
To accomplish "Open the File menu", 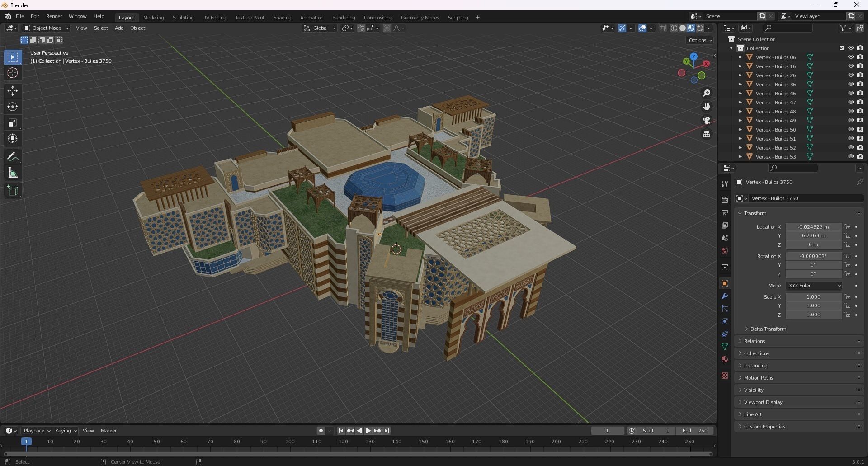I will [x=20, y=16].
